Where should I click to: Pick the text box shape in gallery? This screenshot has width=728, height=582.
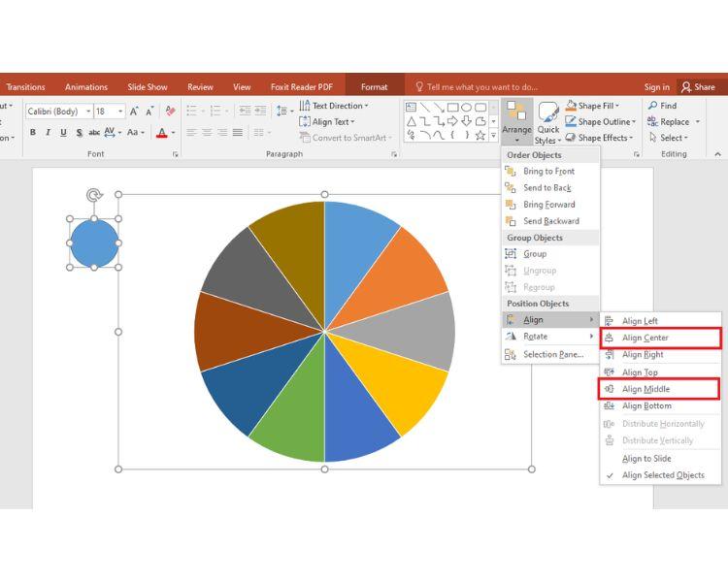click(411, 108)
